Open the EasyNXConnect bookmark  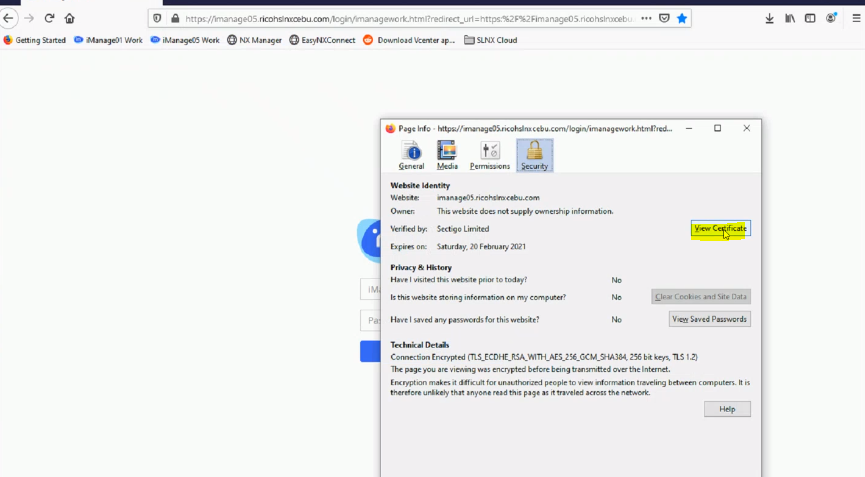point(322,40)
